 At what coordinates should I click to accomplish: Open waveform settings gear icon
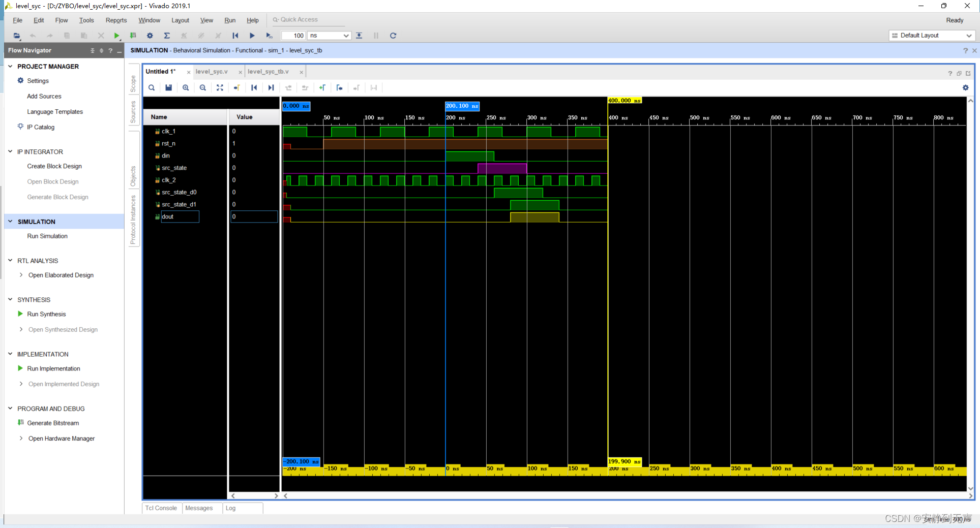click(x=965, y=87)
